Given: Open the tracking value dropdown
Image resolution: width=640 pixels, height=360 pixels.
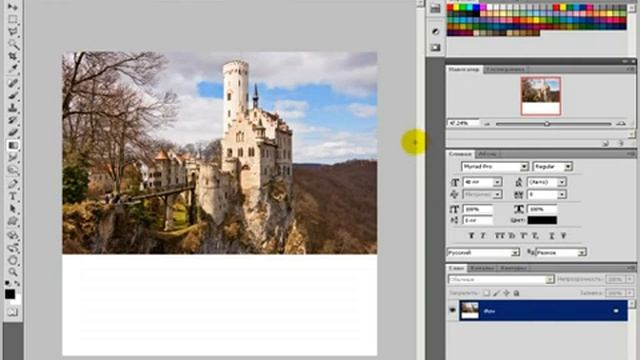Looking at the screenshot, I should click(562, 195).
